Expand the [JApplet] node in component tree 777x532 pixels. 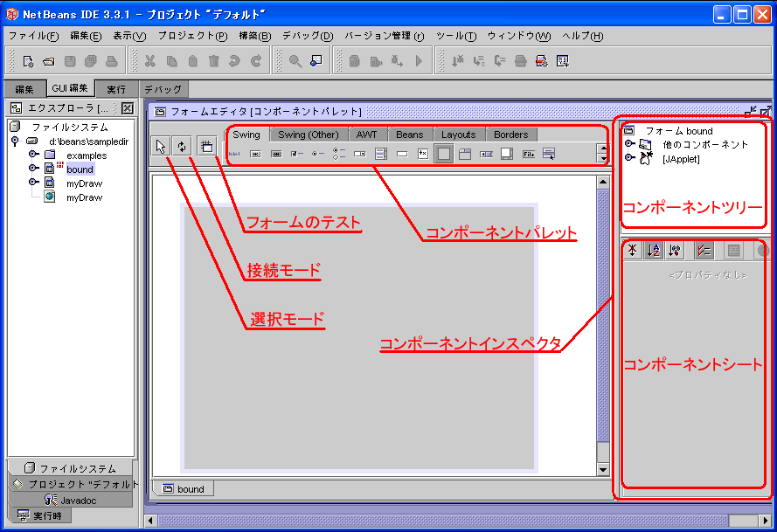[629, 157]
